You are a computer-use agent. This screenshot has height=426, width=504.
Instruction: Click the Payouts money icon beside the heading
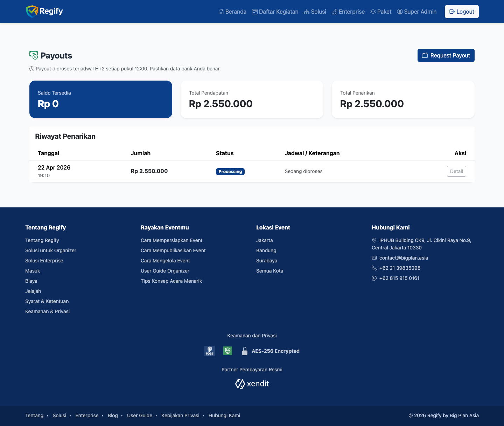pos(34,55)
